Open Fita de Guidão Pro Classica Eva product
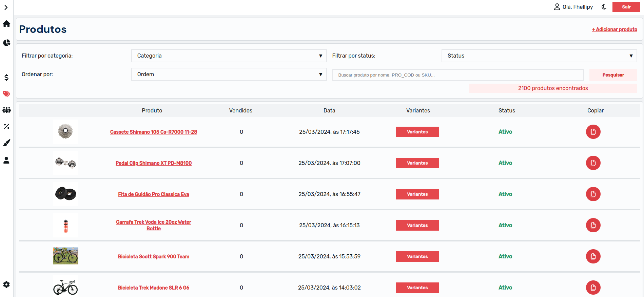This screenshot has height=297, width=644. (x=154, y=194)
